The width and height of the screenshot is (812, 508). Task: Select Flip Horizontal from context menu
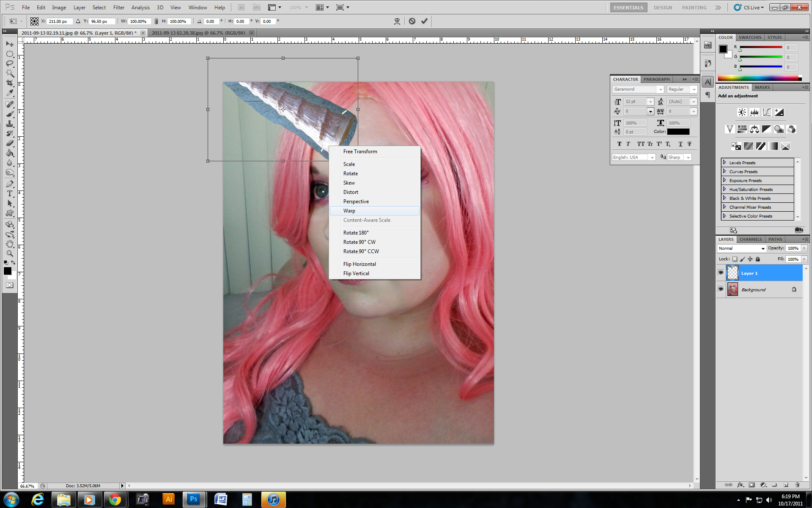click(x=359, y=264)
